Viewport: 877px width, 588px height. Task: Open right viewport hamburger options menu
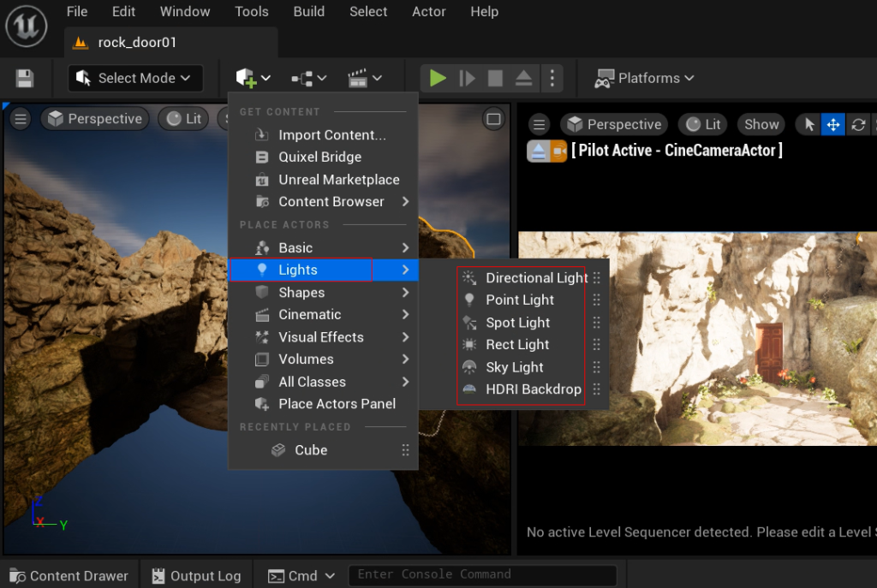(x=540, y=125)
